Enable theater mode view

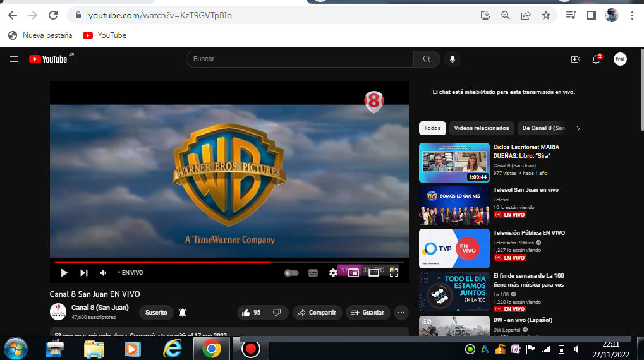374,273
